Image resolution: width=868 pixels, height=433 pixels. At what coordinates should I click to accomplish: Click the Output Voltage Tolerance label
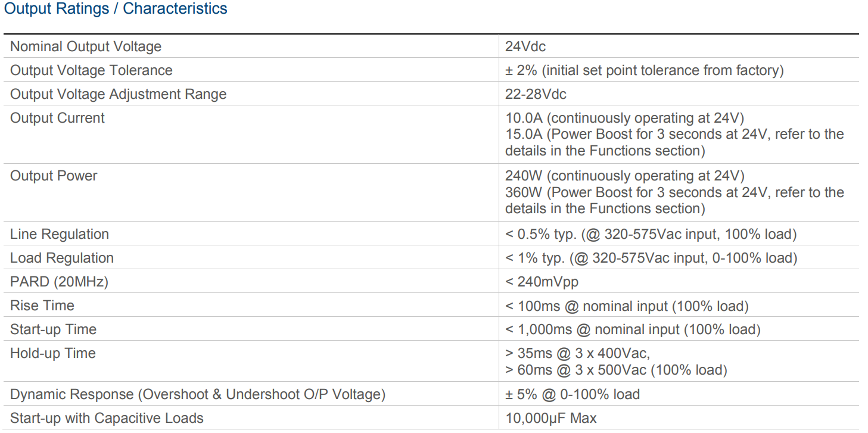(x=91, y=70)
